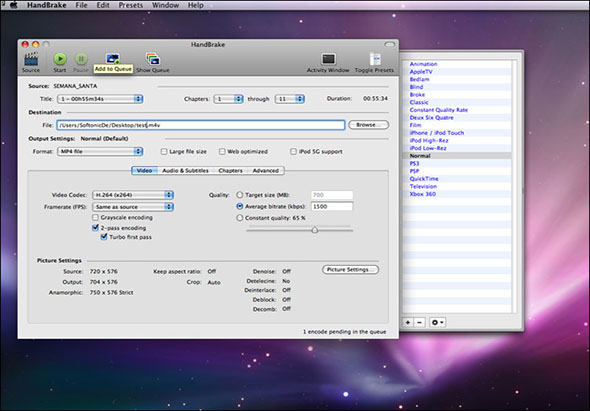Click the Picture Settings button
Viewport: 590px width, 411px height.
point(350,269)
